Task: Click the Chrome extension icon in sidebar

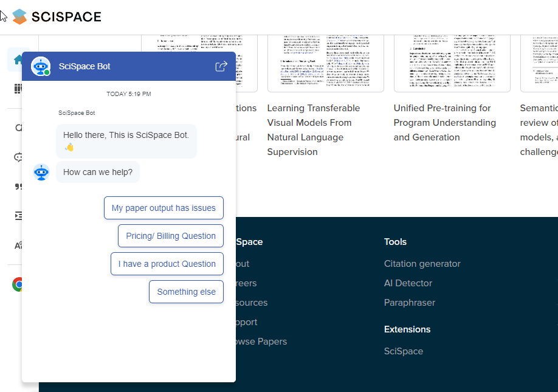Action: 17,284
